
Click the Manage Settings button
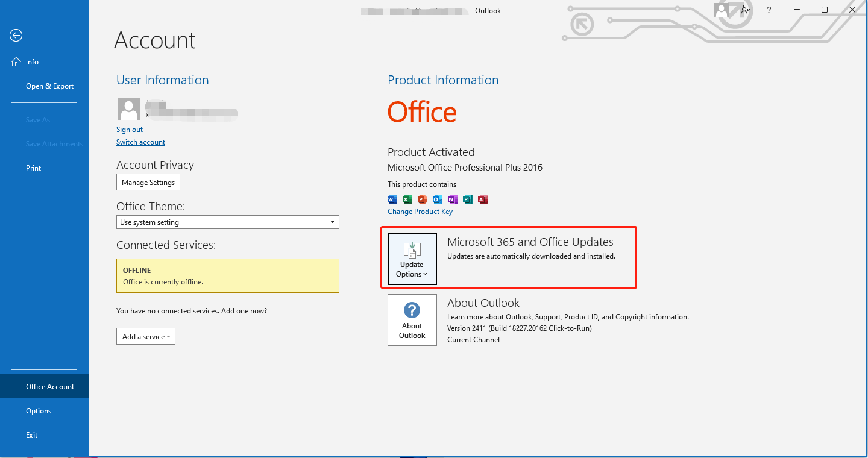coord(148,183)
